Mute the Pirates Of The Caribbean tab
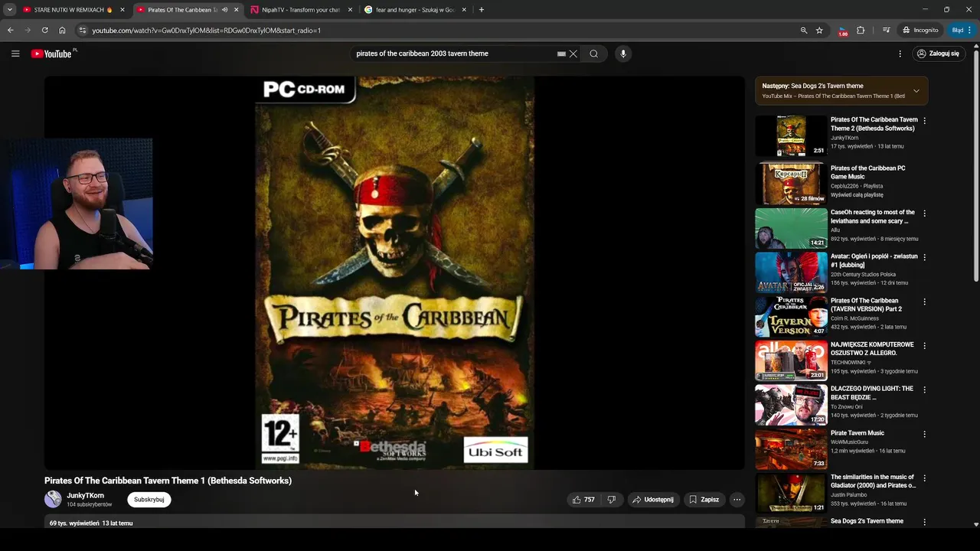Screen dimensions: 980x551 point(224,10)
